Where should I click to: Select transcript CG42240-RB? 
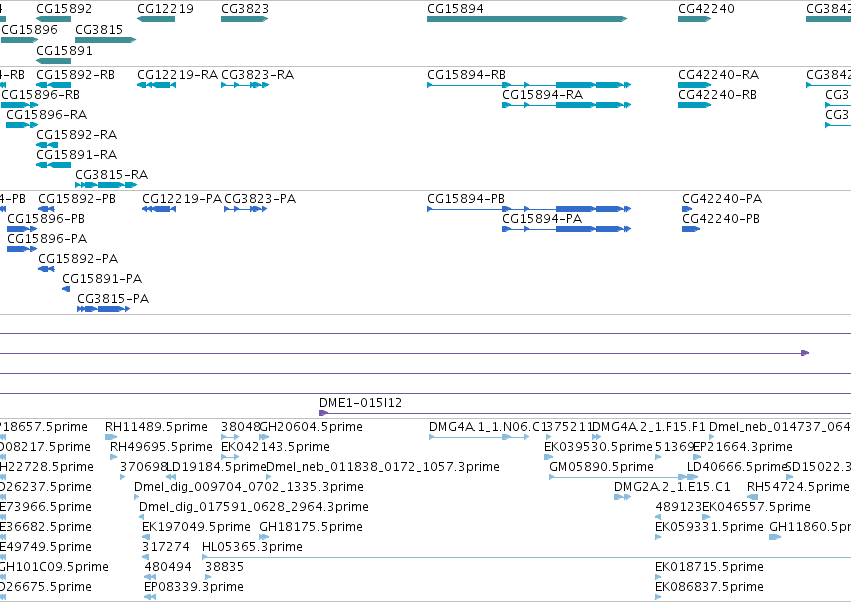717,94
